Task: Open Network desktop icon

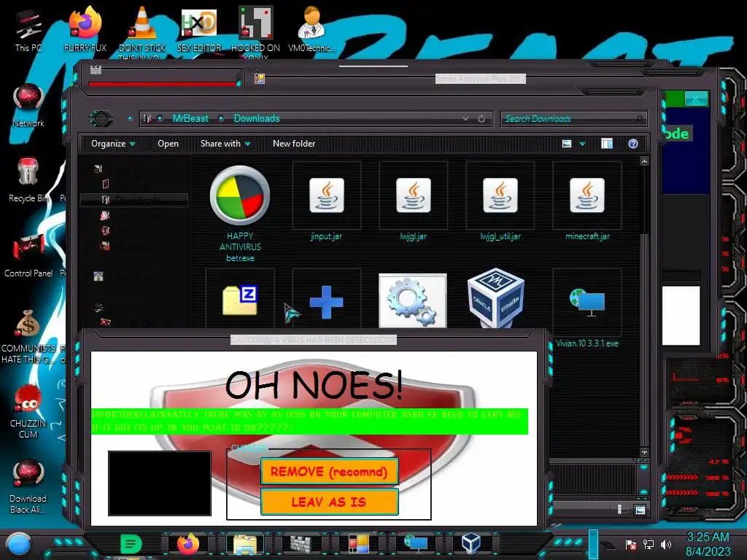Action: [x=28, y=105]
